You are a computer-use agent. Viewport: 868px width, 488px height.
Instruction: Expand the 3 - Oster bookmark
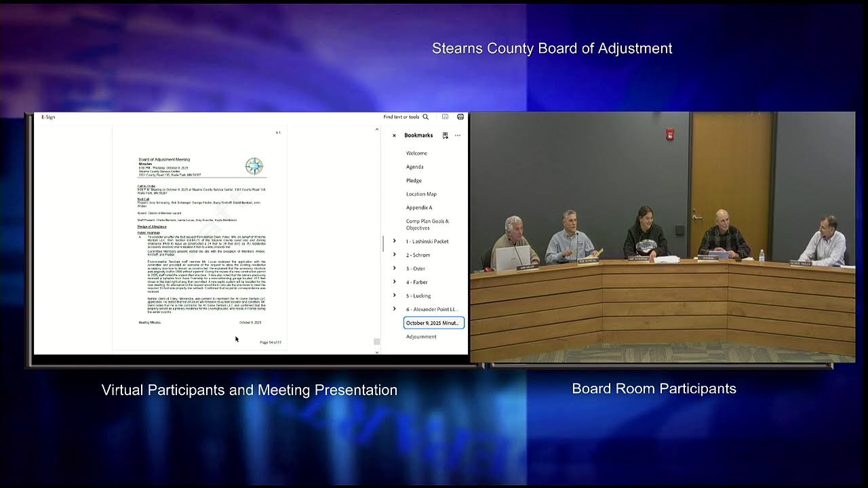point(395,268)
